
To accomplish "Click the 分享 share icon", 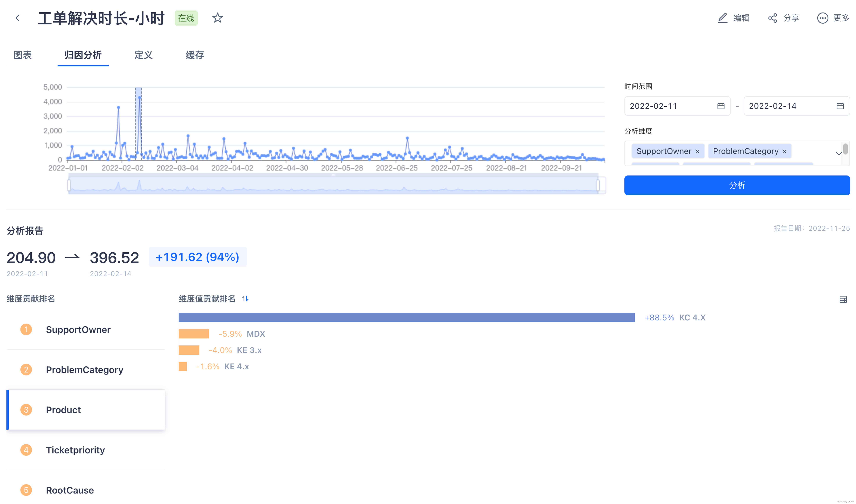I will pyautogui.click(x=772, y=18).
